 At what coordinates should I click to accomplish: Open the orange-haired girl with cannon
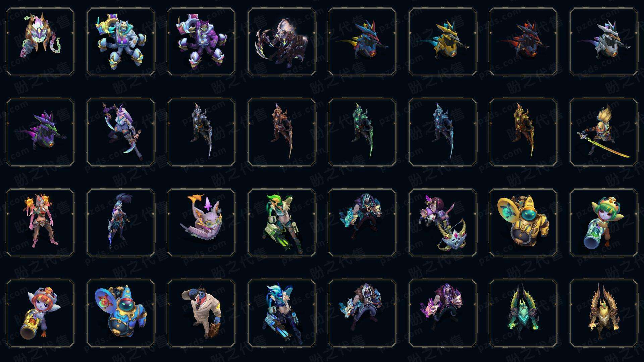tap(40, 313)
